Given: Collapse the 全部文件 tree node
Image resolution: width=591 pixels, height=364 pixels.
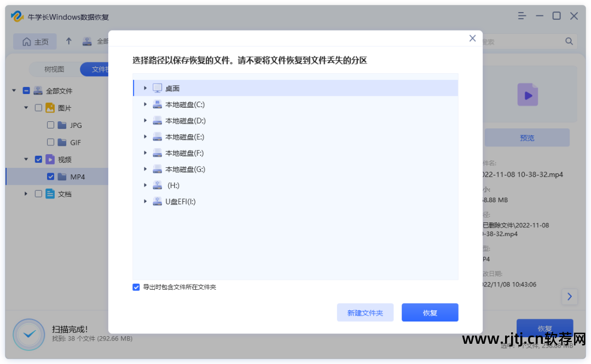Looking at the screenshot, I should [14, 90].
